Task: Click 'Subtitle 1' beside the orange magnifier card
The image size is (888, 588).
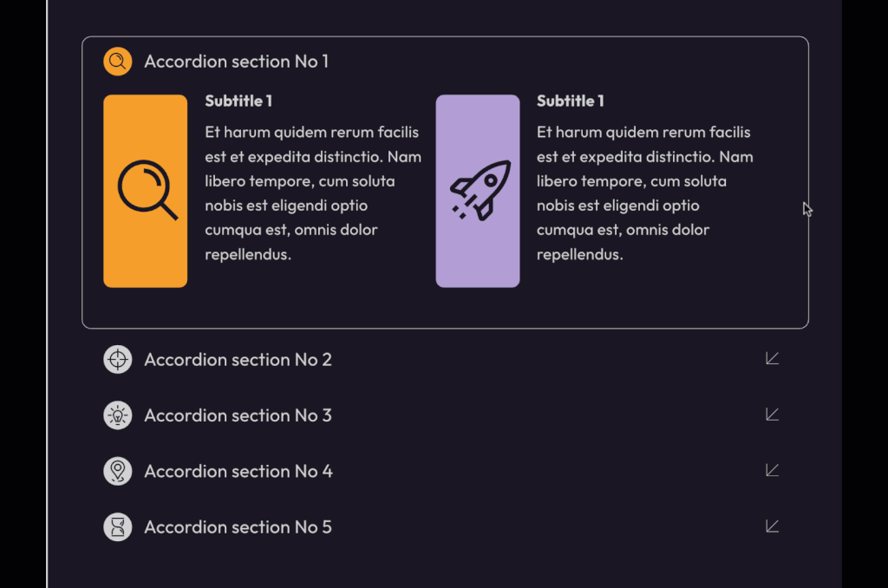Action: pyautogui.click(x=238, y=101)
